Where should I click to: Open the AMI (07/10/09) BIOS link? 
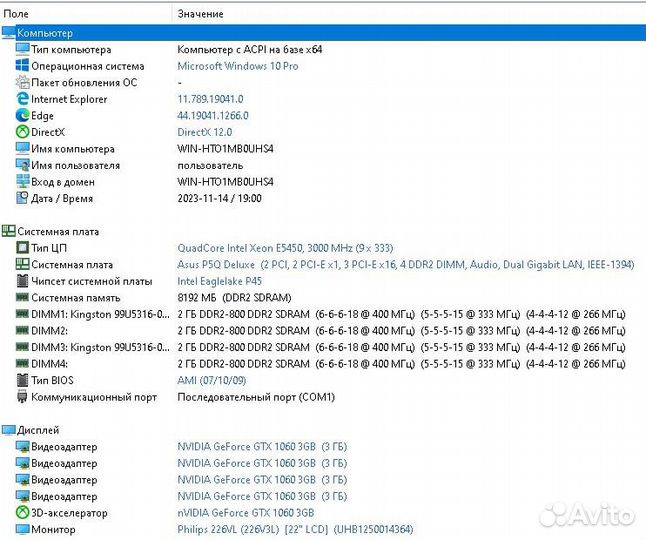[211, 380]
